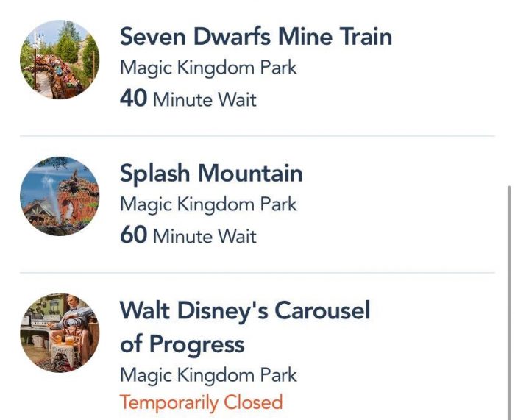This screenshot has width=515, height=420.
Task: Click the 40 wait time number
Action: 133,99
